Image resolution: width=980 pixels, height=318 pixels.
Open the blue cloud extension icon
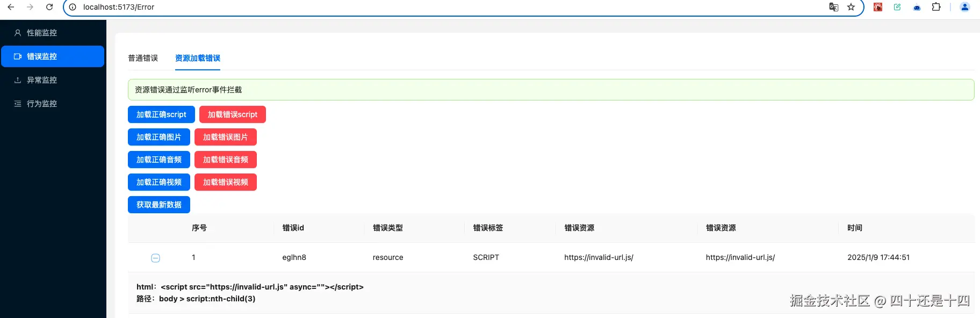click(x=917, y=7)
